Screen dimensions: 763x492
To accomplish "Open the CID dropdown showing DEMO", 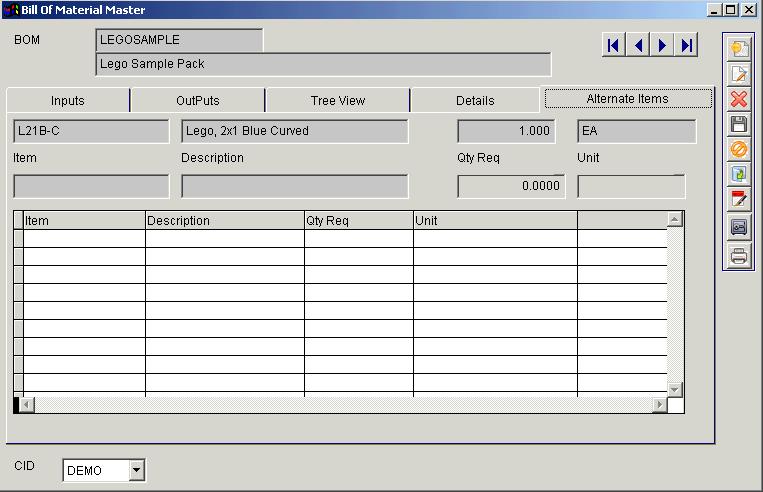I will (137, 470).
